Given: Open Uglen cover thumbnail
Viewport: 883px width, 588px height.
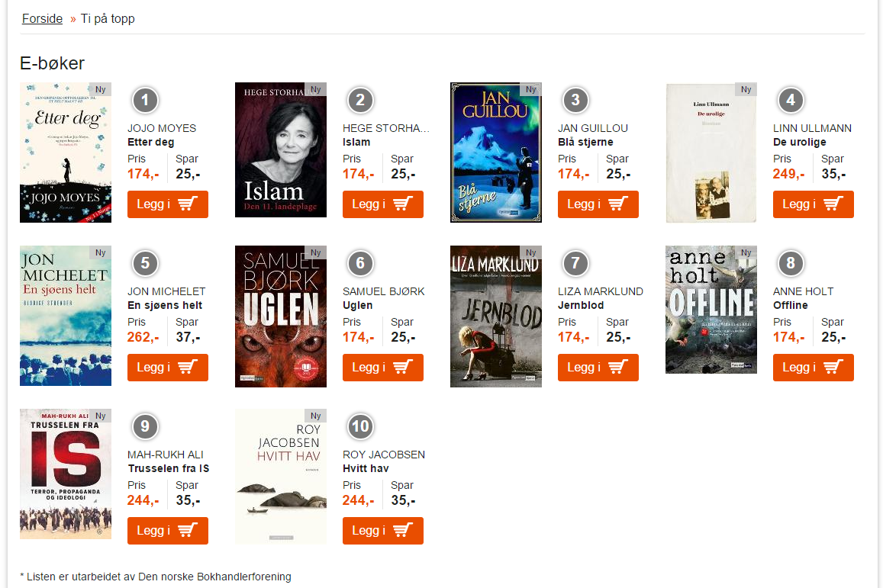Looking at the screenshot, I should 280,316.
